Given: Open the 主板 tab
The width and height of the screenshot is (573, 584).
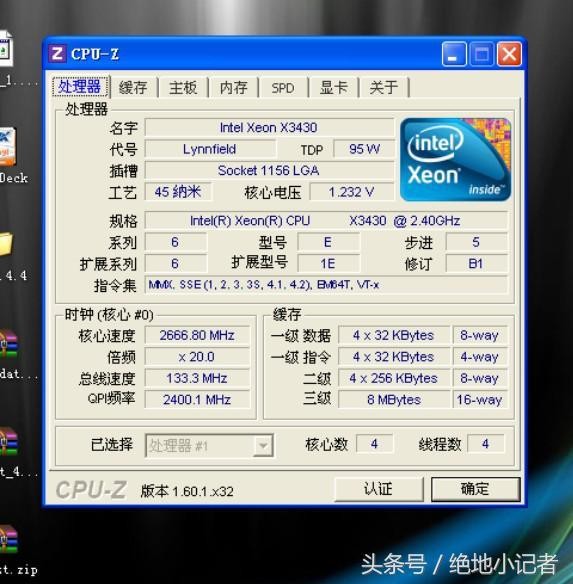Looking at the screenshot, I should tap(183, 88).
